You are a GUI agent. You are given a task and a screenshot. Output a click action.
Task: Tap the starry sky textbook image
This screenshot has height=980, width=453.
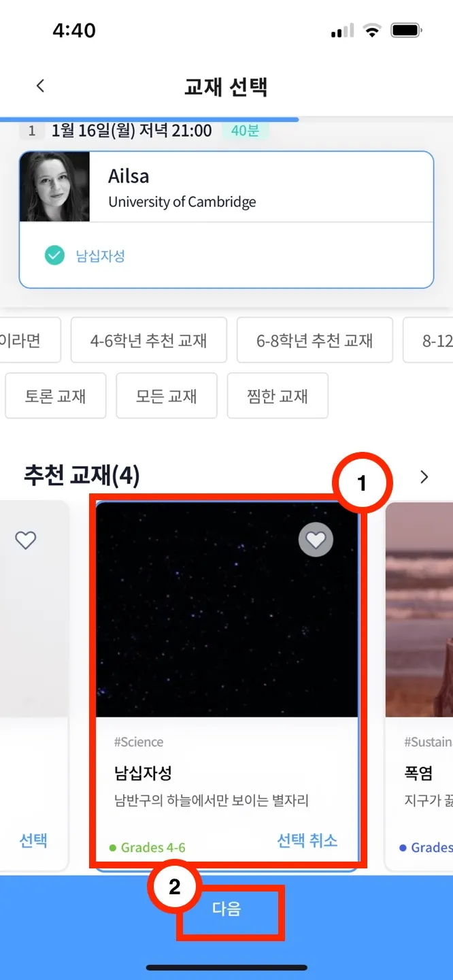tap(227, 609)
